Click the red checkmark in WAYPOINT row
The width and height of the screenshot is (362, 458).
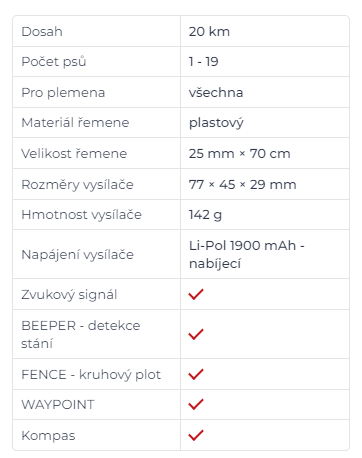pos(196,404)
